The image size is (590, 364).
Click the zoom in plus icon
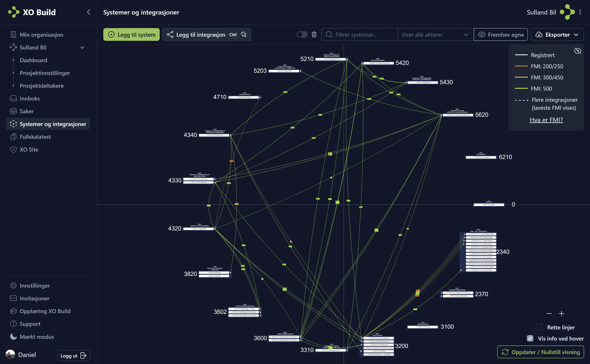pos(561,314)
